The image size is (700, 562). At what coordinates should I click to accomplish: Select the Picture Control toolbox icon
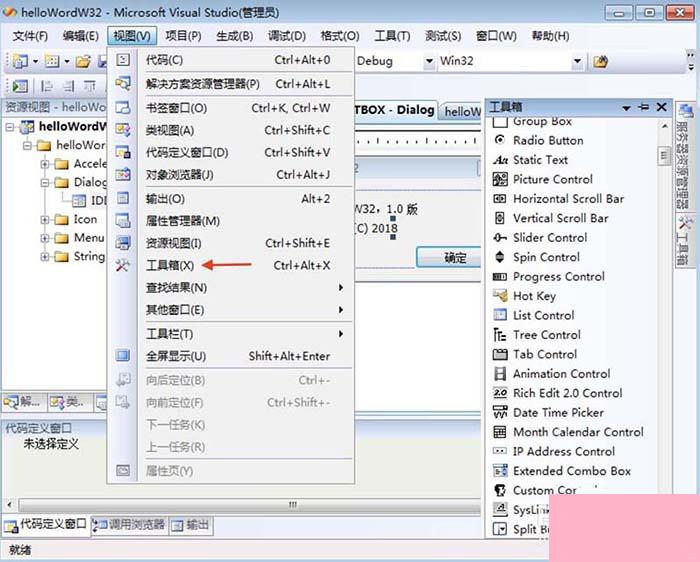point(500,179)
